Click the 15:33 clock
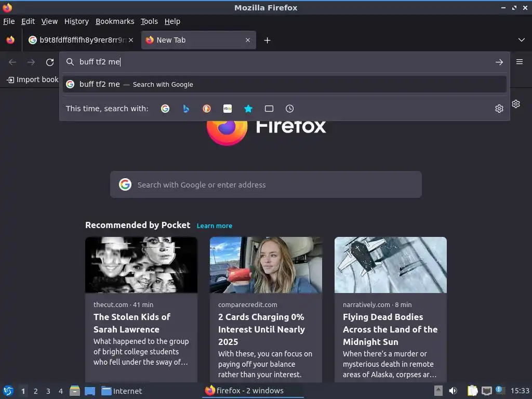This screenshot has height=399, width=532. 520,391
